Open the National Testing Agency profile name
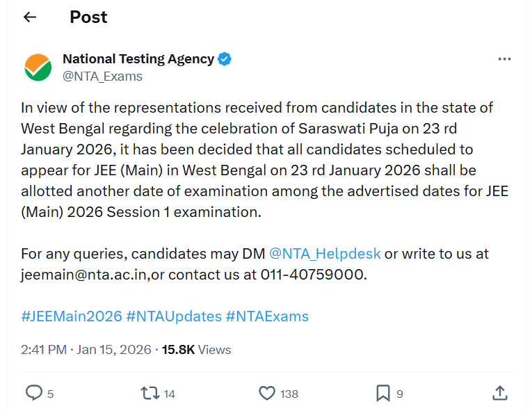532x411 pixels. tap(138, 59)
